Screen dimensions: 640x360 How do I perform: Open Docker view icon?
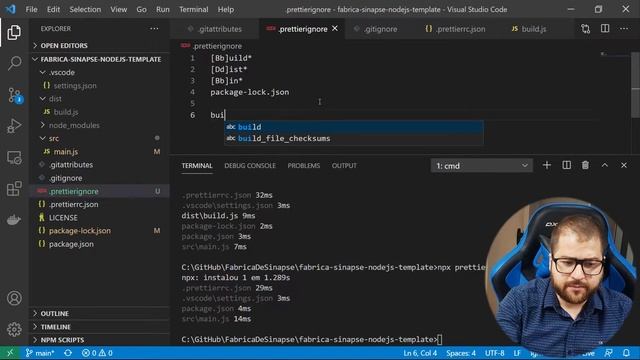[x=14, y=220]
